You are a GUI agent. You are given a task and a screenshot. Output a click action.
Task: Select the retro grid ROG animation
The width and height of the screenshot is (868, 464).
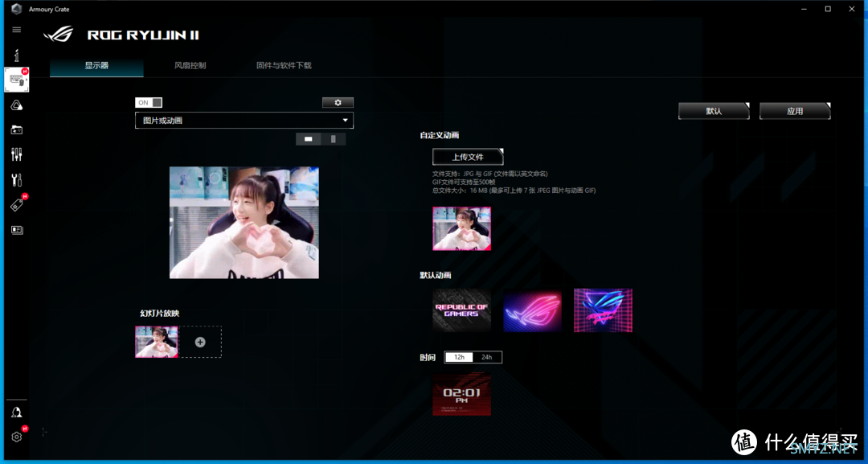point(603,310)
